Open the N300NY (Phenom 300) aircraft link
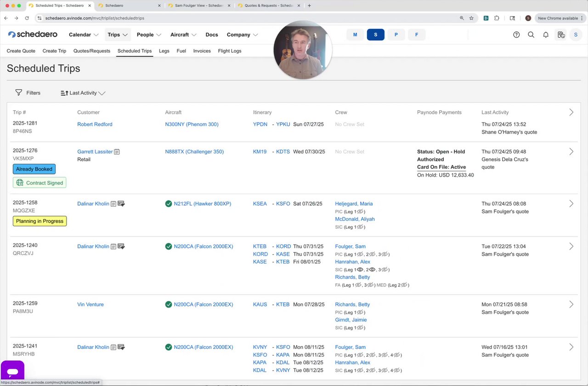This screenshot has width=588, height=386. 192,124
